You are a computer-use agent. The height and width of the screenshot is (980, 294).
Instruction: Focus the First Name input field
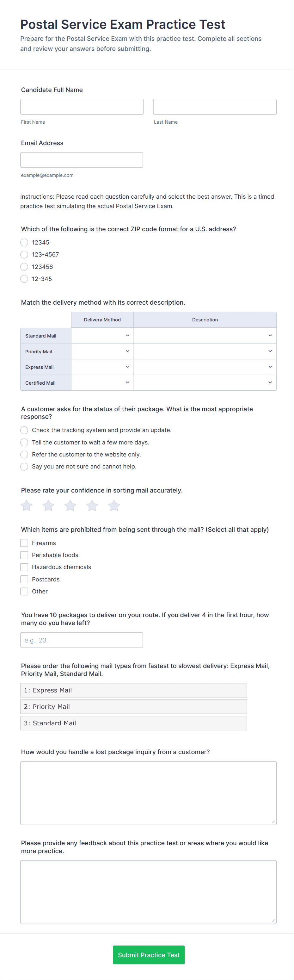[82, 107]
